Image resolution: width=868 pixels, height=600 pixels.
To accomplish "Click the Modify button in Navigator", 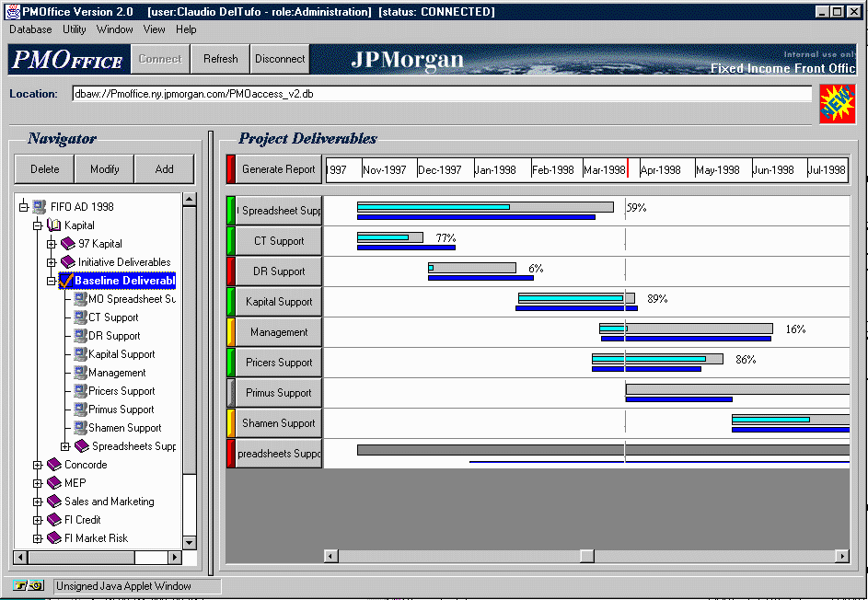I will 105,168.
